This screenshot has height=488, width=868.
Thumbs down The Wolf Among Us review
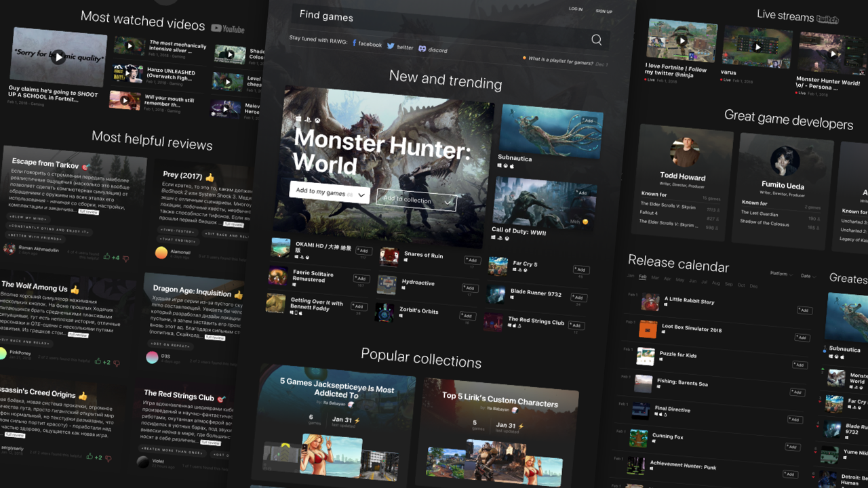tap(116, 363)
